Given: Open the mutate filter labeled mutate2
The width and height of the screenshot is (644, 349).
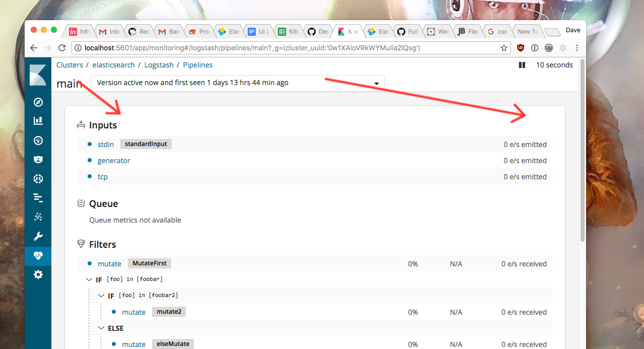Looking at the screenshot, I should click(x=134, y=312).
